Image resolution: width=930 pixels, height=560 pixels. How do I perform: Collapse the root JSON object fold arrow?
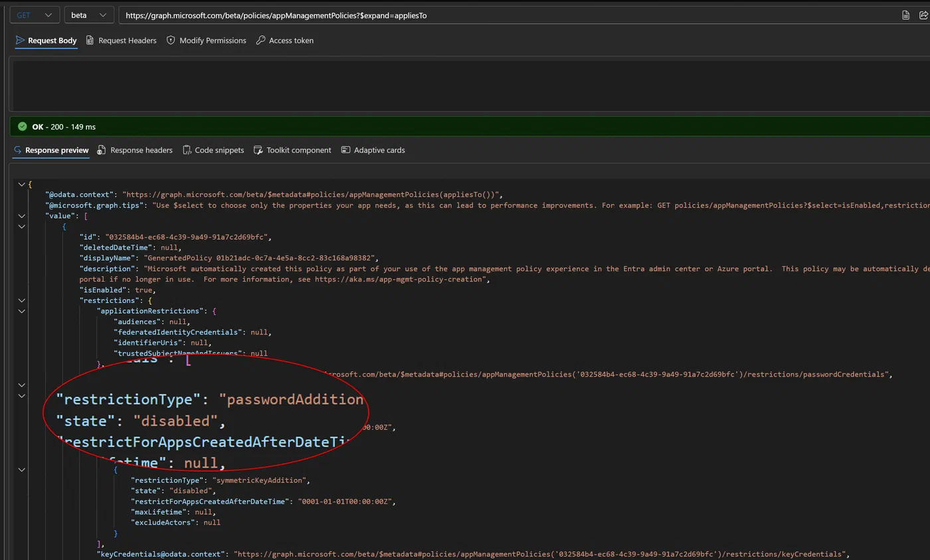coord(21,184)
